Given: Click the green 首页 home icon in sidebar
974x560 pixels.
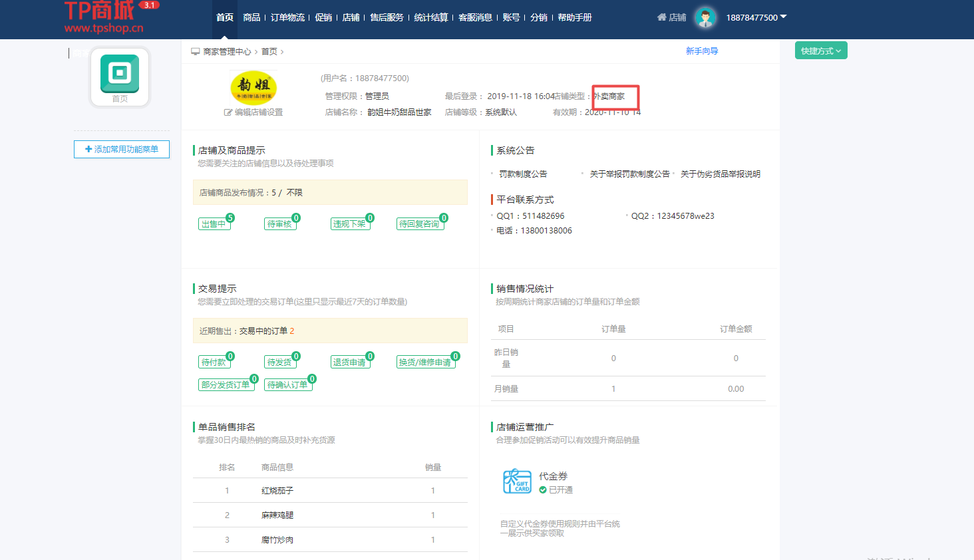Looking at the screenshot, I should click(120, 73).
